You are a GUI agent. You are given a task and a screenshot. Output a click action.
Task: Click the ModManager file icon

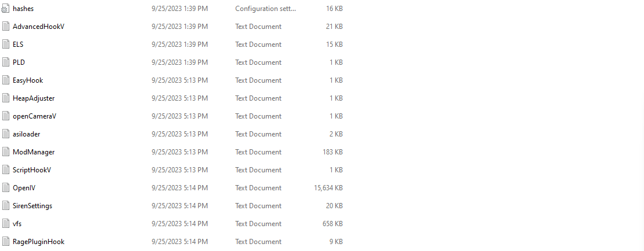[5, 152]
